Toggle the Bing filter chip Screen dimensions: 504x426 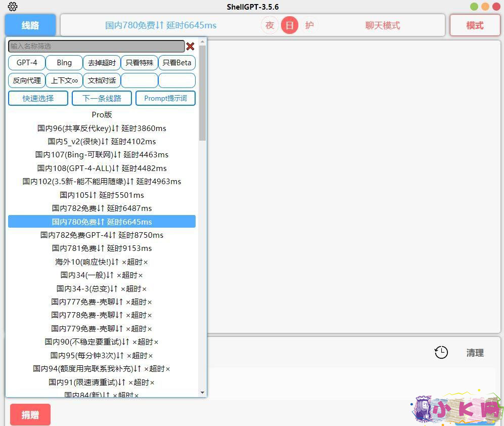64,63
